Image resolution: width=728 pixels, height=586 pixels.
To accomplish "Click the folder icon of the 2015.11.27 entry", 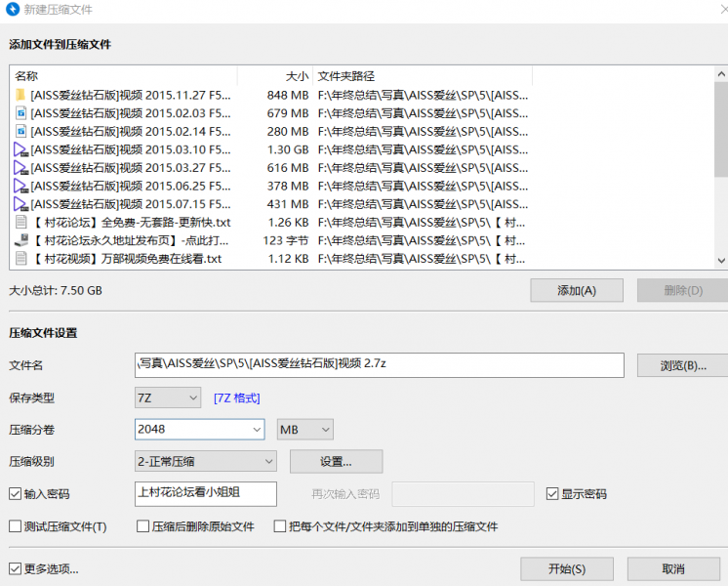I will (x=20, y=95).
